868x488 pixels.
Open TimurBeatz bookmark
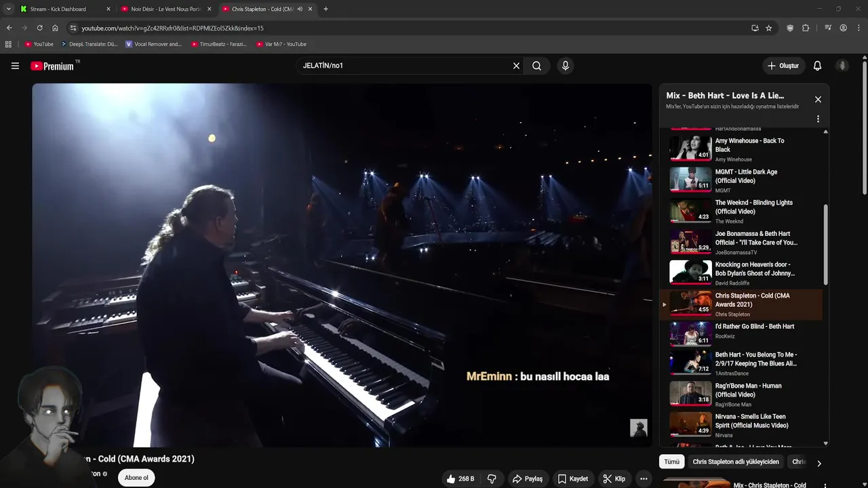pos(219,44)
